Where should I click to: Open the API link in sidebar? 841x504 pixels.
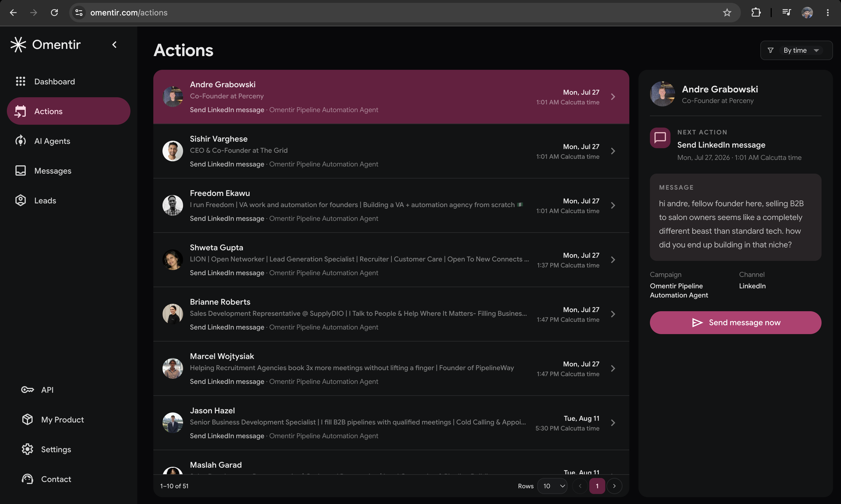pyautogui.click(x=69, y=390)
